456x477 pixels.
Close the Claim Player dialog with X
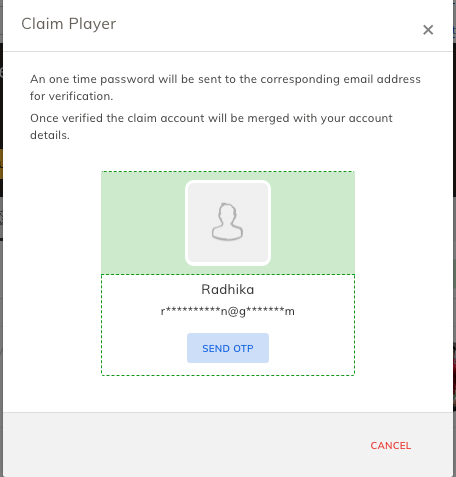(x=428, y=30)
